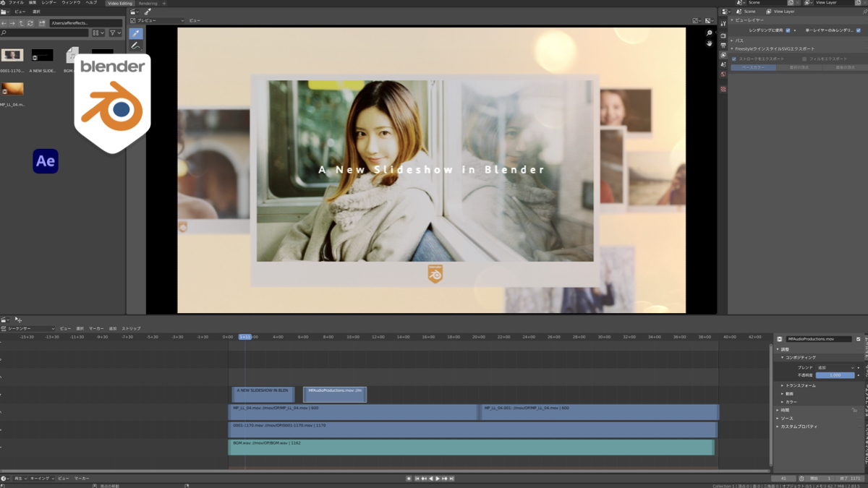Select the Annotate pencil tool
The image size is (868, 488).
coord(136,46)
